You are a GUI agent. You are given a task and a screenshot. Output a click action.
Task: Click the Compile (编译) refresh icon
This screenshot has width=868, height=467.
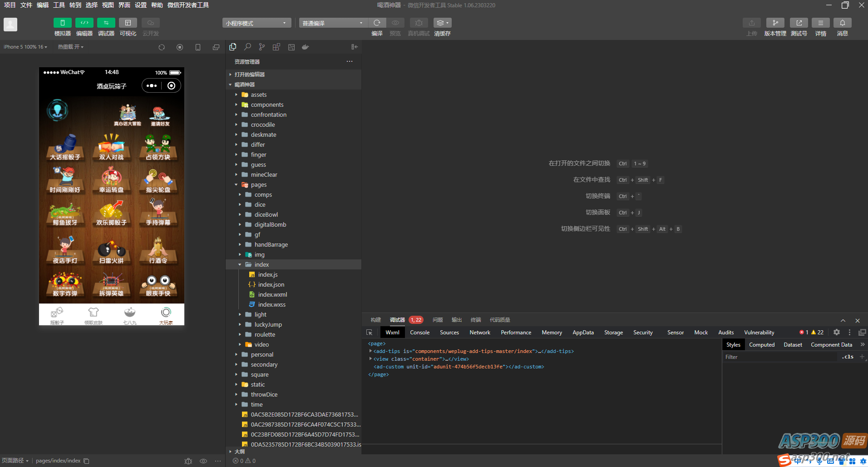377,23
